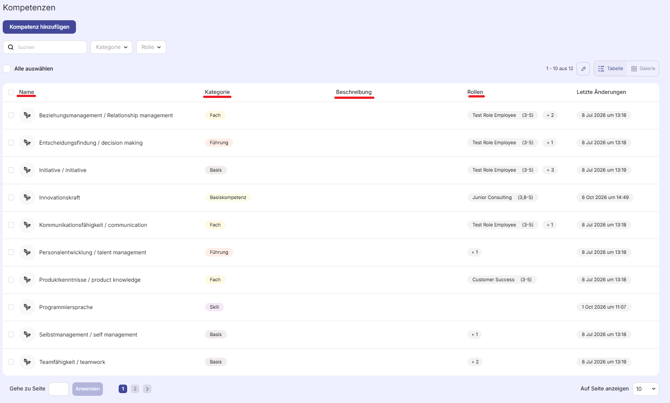Click the competency icon for Selbstmanagement row
The image size is (670, 403).
pos(27,334)
